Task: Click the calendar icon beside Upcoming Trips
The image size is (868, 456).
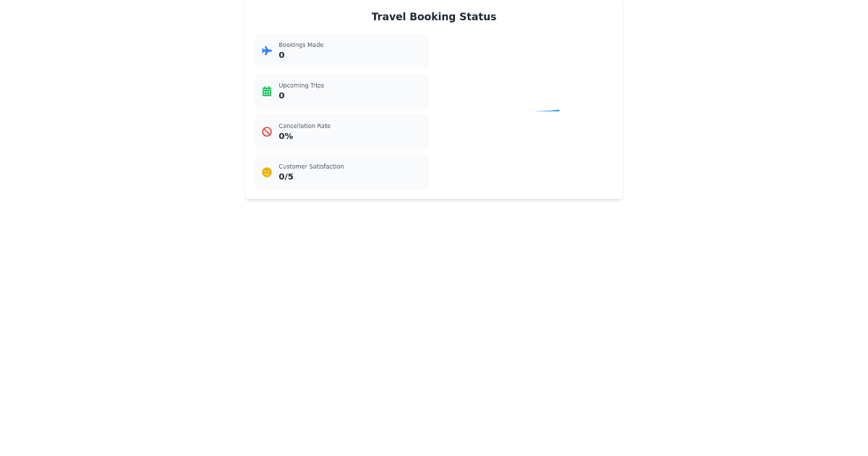Action: click(267, 91)
